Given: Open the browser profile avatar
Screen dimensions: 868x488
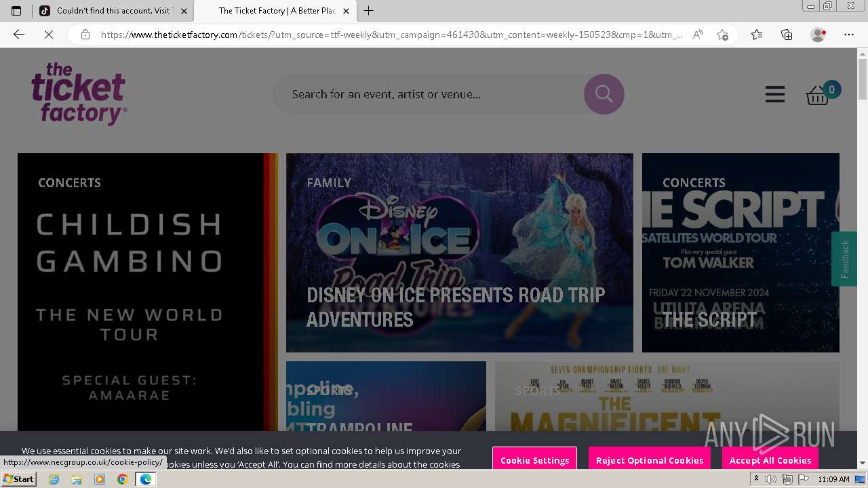Looking at the screenshot, I should coord(818,35).
